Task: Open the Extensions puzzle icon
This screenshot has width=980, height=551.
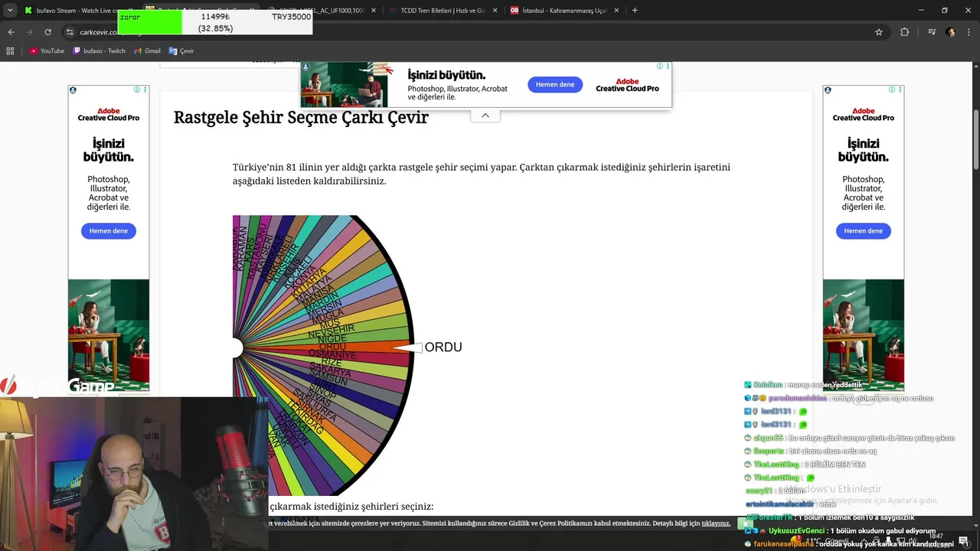Action: [x=905, y=32]
